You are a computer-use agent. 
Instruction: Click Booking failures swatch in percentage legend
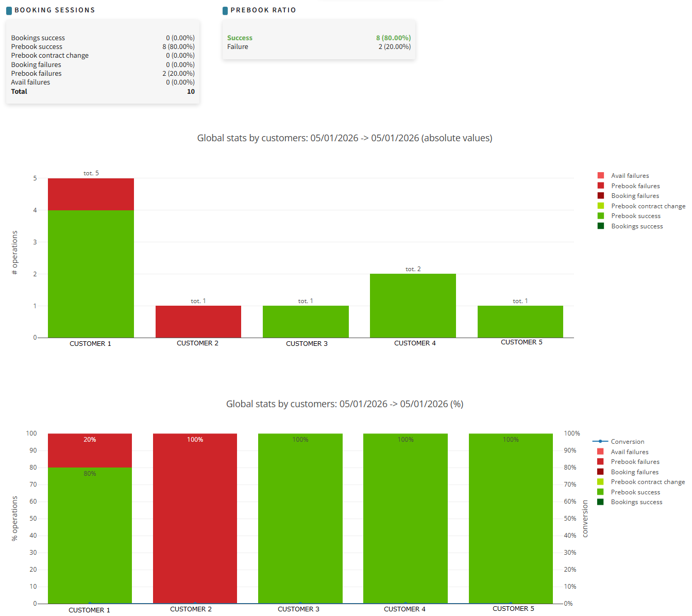click(x=600, y=472)
